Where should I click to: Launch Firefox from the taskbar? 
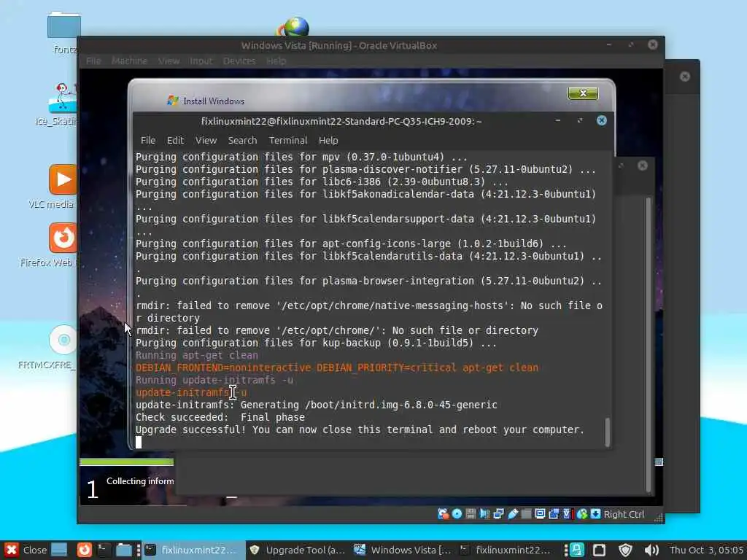[x=85, y=550]
